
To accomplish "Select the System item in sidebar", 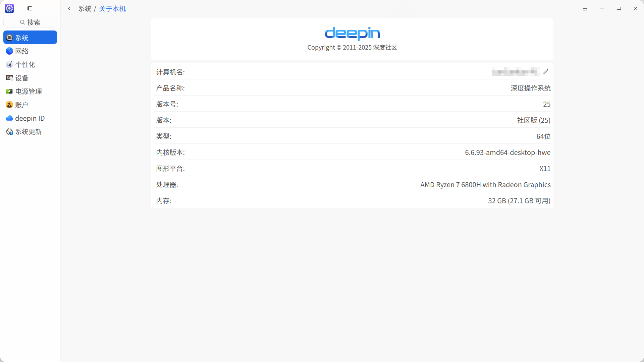I will click(x=30, y=38).
